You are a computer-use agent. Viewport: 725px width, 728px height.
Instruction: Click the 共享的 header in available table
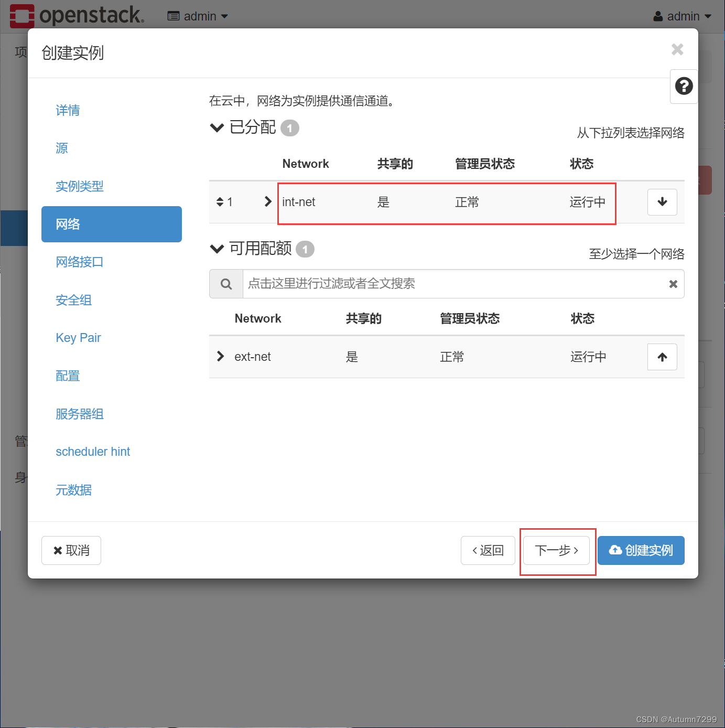coord(364,318)
